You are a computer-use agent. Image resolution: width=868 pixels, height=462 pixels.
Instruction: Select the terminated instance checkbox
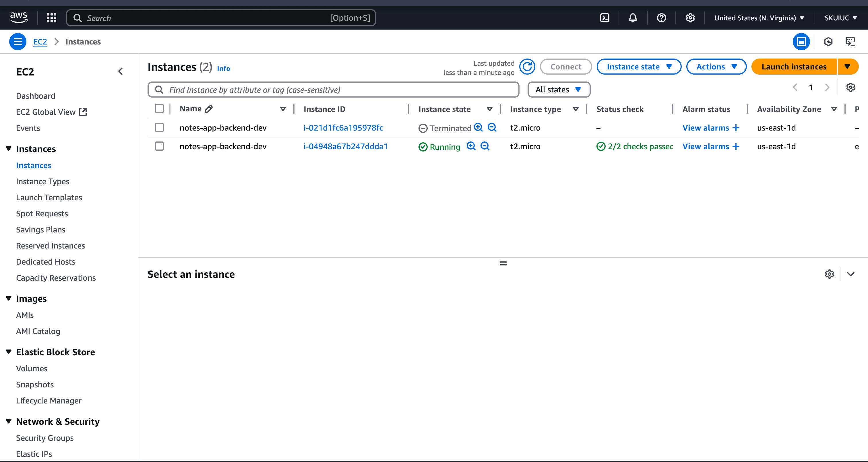point(159,128)
